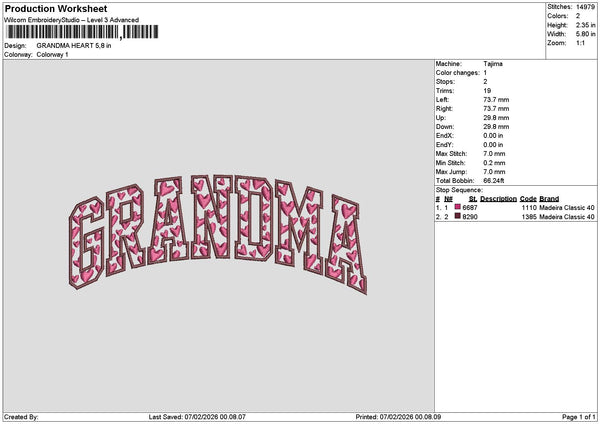
Task: Select thread code '1385'
Action: pos(529,217)
